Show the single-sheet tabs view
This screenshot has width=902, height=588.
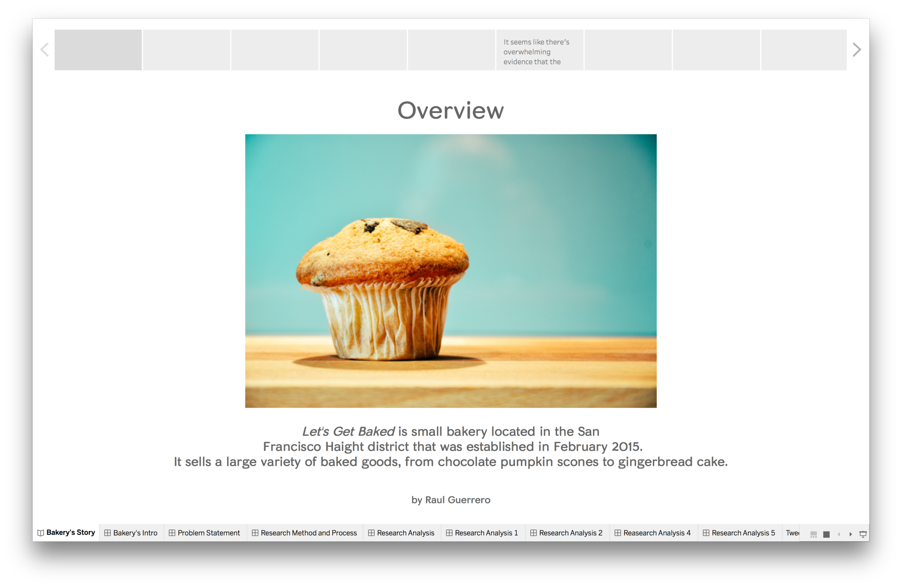(827, 534)
